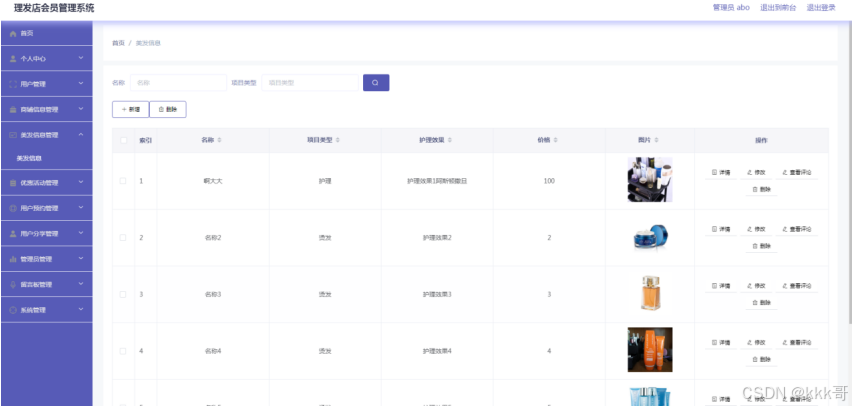Click 删除 for row 名称4

point(761,360)
